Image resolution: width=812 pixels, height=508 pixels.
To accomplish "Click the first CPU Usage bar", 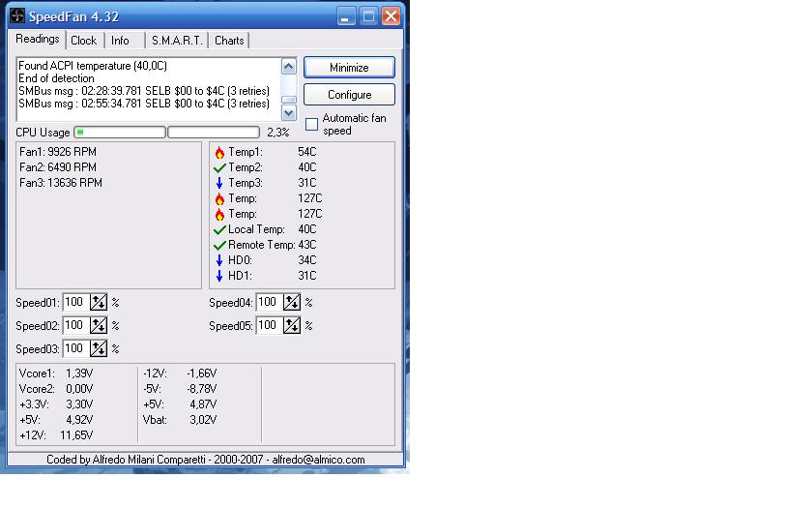I will (x=120, y=133).
